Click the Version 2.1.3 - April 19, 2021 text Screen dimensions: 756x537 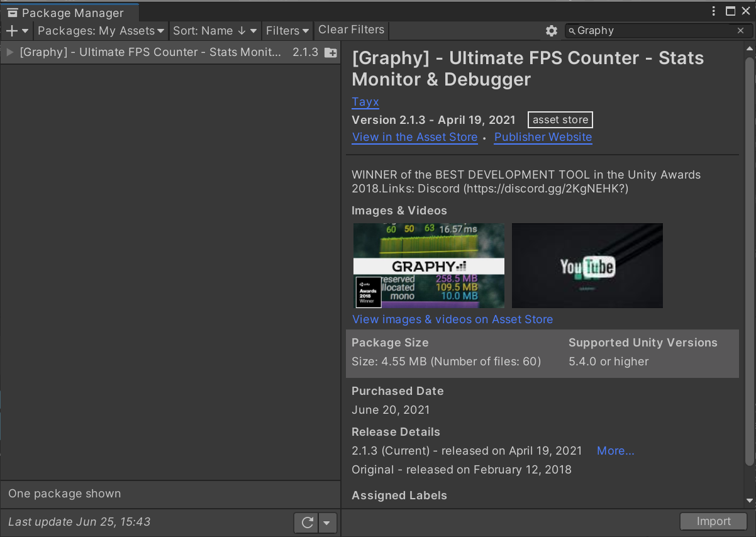(x=433, y=119)
